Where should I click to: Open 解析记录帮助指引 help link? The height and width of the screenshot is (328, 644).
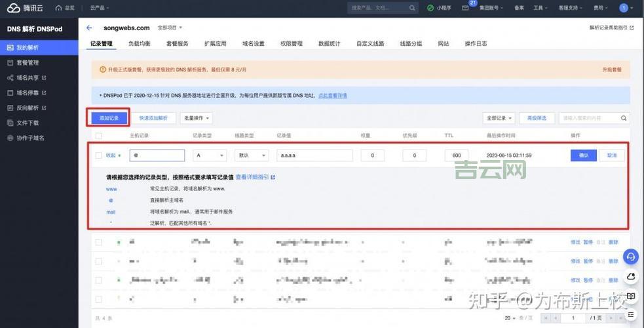click(611, 28)
